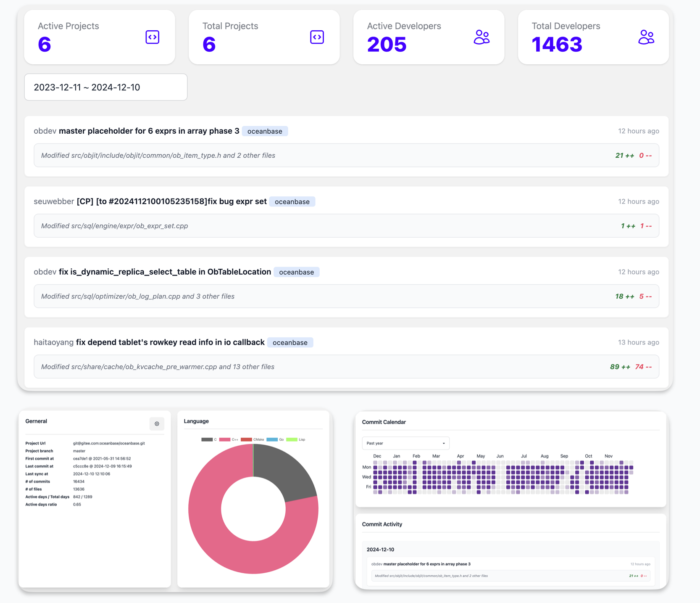Click author obdev on master placeholder commit in top list
Image resolution: width=700 pixels, height=603 pixels.
(x=45, y=131)
